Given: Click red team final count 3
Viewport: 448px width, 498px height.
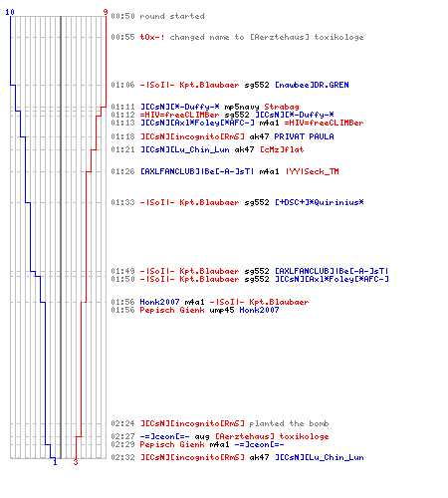Looking at the screenshot, I should (x=76, y=462).
